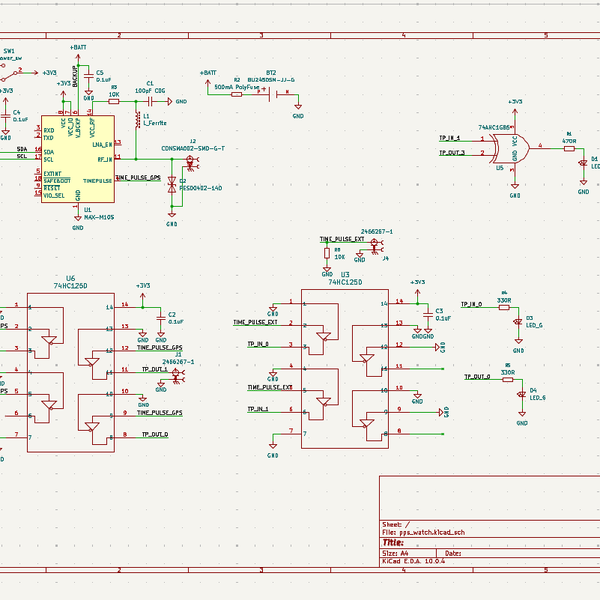The height and width of the screenshot is (600, 600).
Task: Click the GND symbol below the U1 module
Action: tap(78, 223)
